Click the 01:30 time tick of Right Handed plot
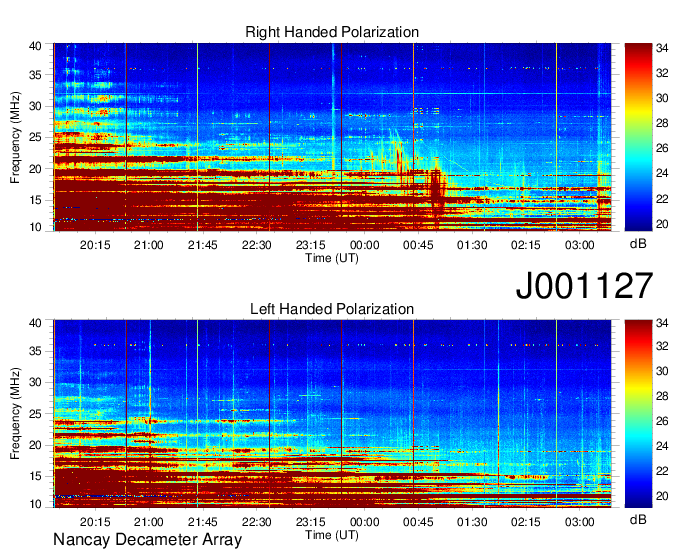680x552 pixels. (x=472, y=245)
